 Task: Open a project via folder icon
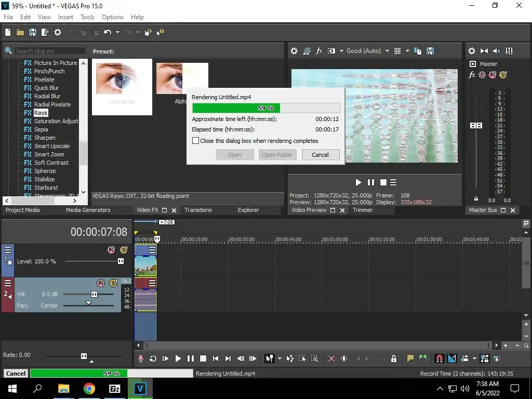(20, 32)
